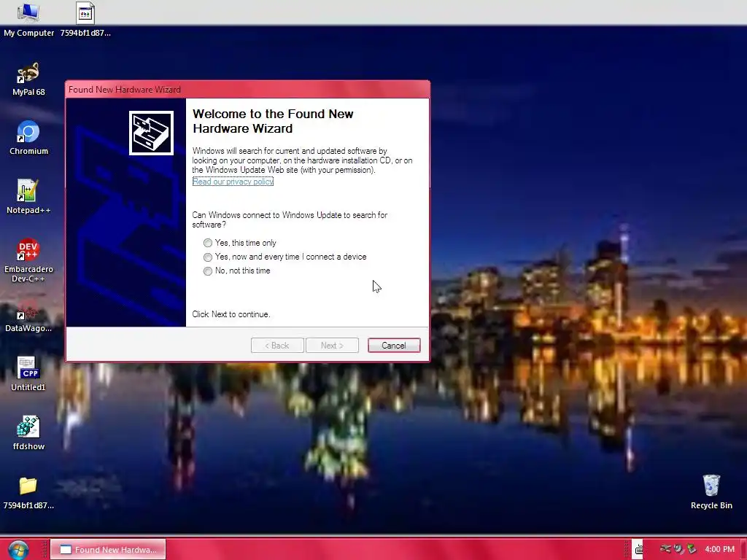Image resolution: width=747 pixels, height=560 pixels.
Task: Select the Recycle Bin icon
Action: 711,492
